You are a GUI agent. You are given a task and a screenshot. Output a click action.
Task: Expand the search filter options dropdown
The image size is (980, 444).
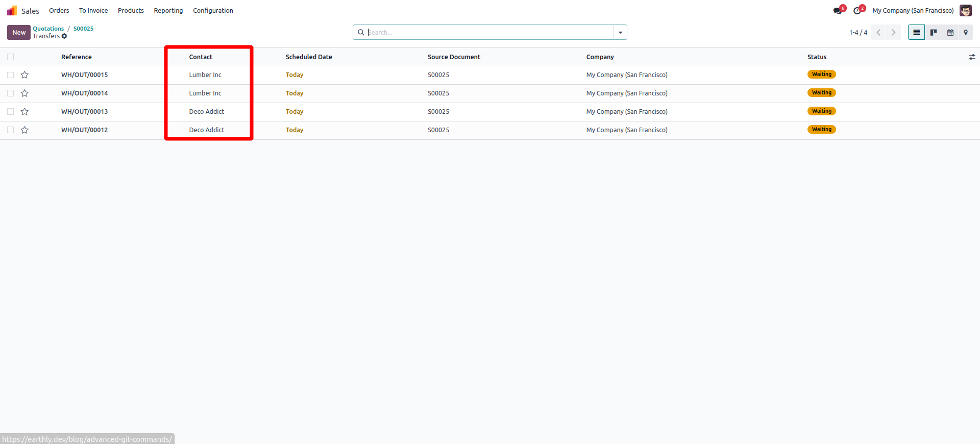(x=620, y=32)
